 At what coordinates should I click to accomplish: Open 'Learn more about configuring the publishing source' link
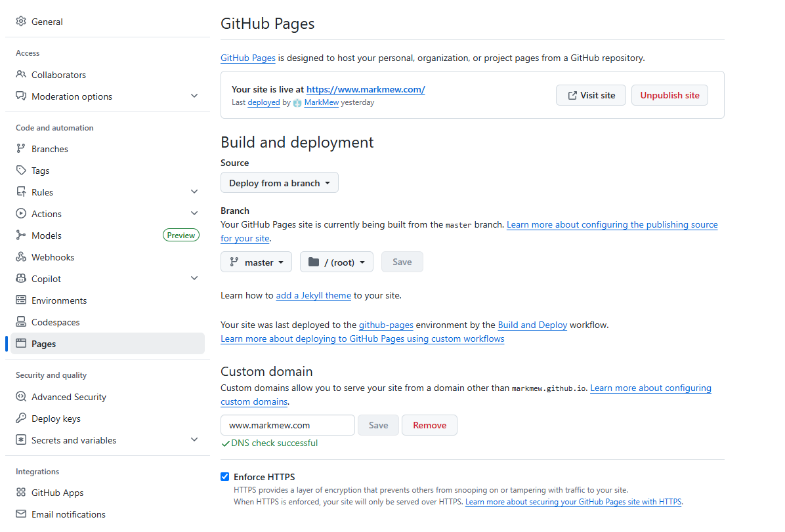(x=612, y=225)
